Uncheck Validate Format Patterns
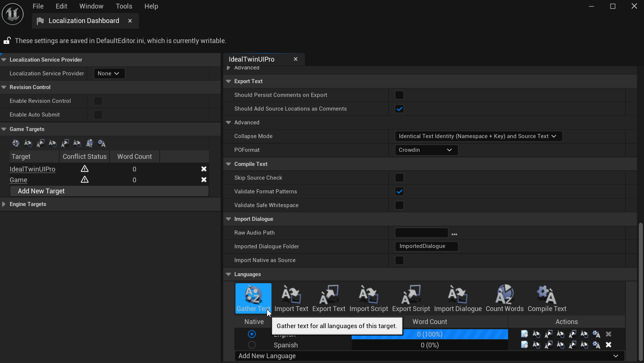This screenshot has width=644, height=363. (399, 192)
